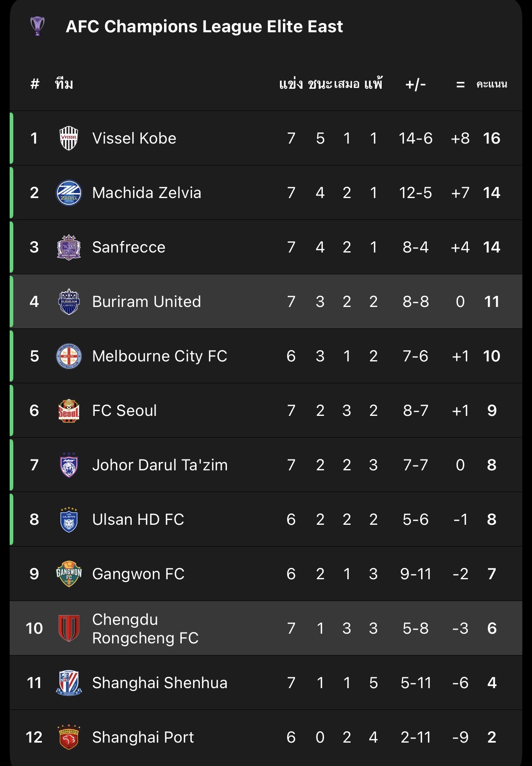Sort by คะแนน points column header
The image size is (532, 766).
tap(491, 84)
